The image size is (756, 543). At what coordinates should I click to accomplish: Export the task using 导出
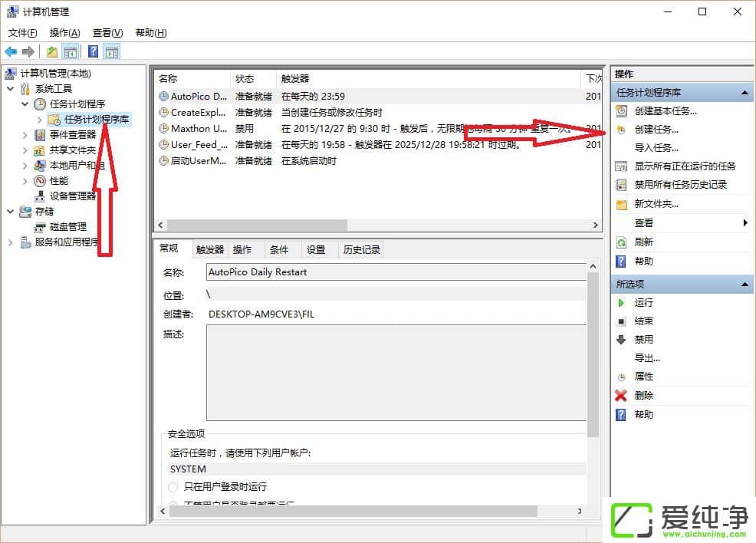pos(646,357)
